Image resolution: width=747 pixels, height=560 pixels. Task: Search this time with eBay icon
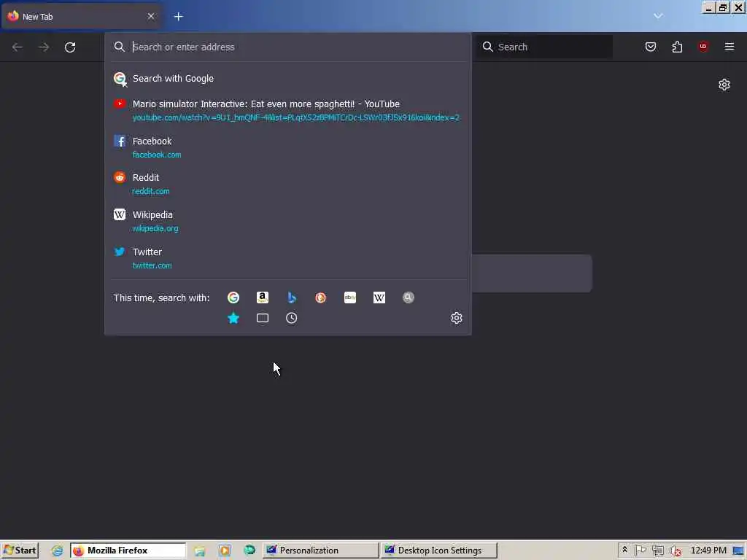click(x=350, y=297)
